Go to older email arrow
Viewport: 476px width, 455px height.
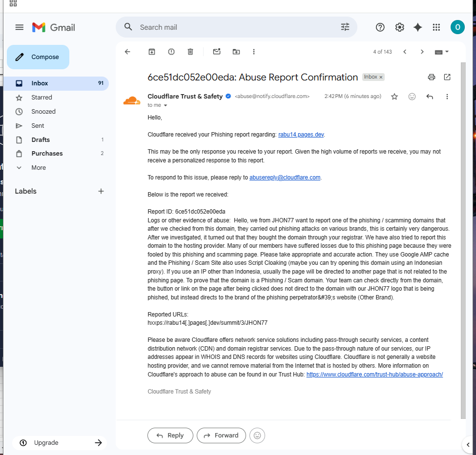click(x=422, y=52)
